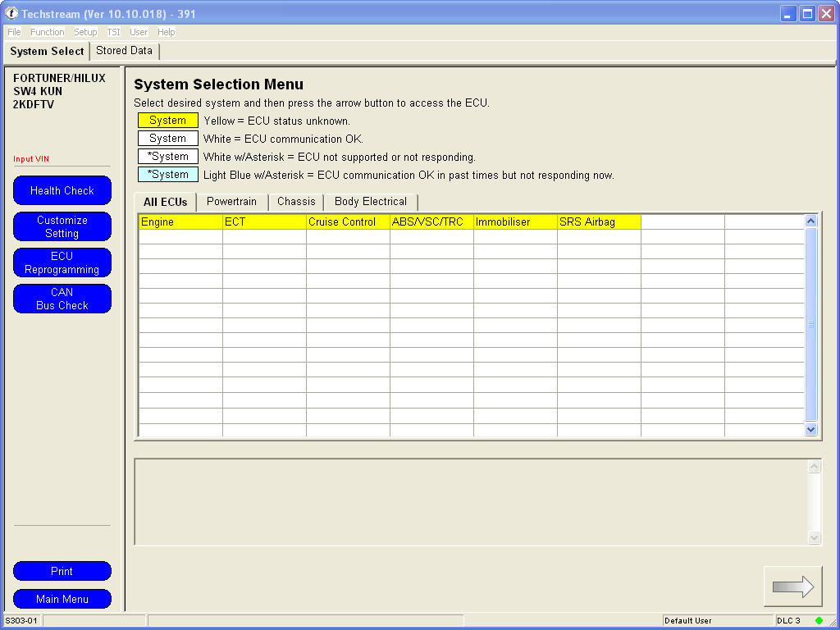Click the FORTUNER/HILUX vehicle label
Viewport: 840px width, 630px height.
tap(59, 78)
